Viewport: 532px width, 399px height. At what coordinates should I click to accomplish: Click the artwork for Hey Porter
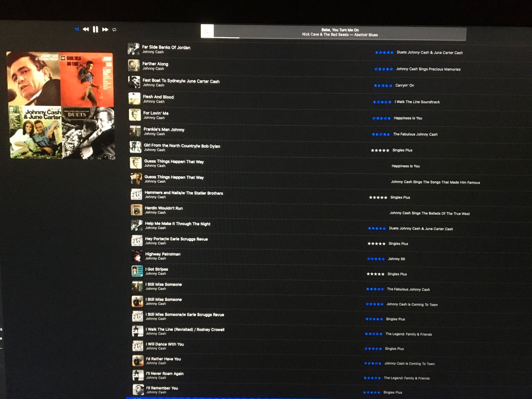click(137, 241)
